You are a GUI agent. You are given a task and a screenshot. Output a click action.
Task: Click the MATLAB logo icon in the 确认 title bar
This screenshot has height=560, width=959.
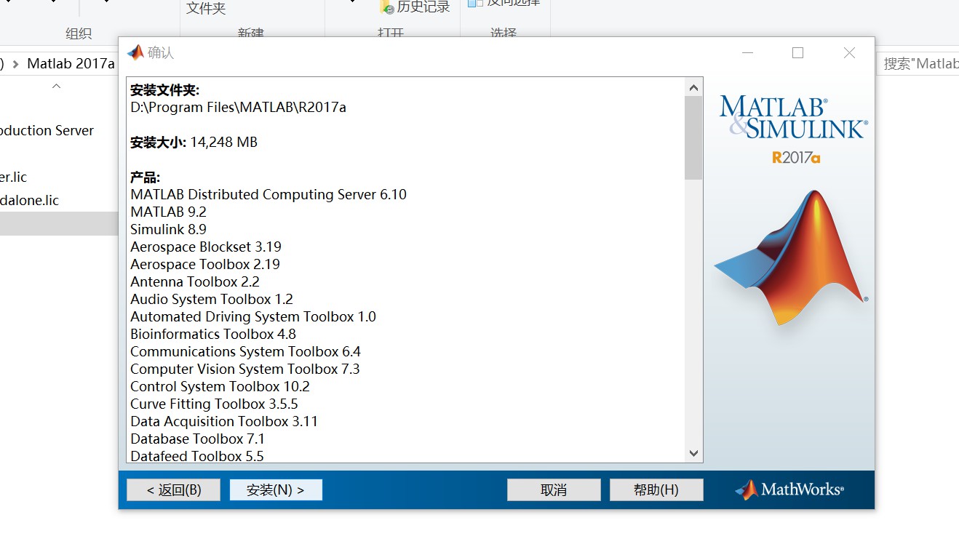click(x=135, y=52)
